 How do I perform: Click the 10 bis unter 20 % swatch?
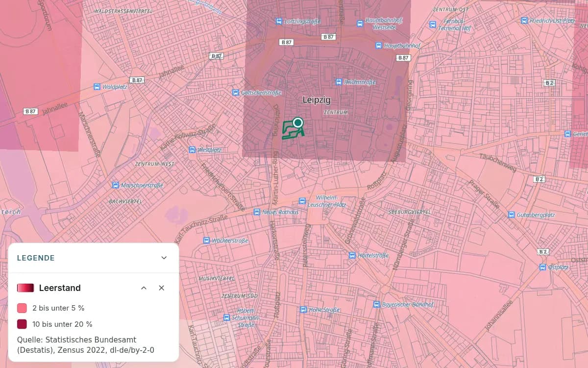pos(22,324)
